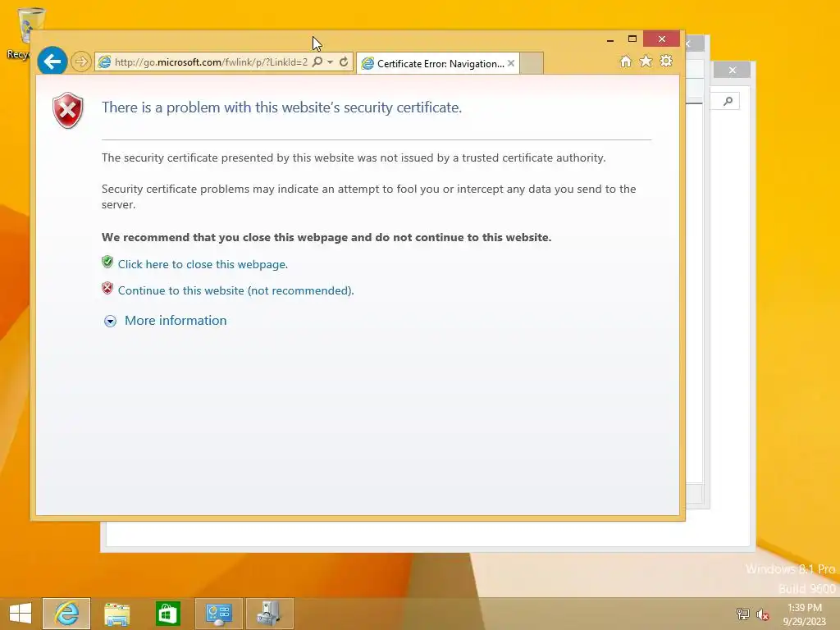Click the network icon in system tray

743,614
